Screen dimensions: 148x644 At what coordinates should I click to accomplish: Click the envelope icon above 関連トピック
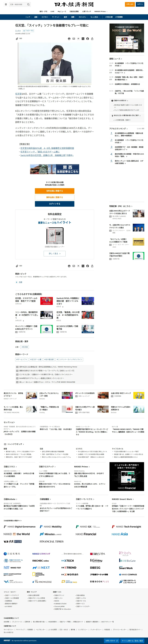(74, 266)
